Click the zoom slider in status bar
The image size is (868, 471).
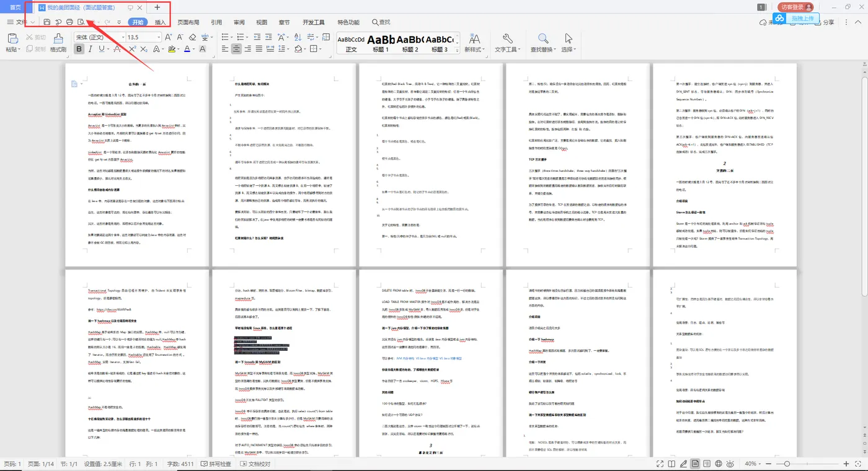point(808,464)
